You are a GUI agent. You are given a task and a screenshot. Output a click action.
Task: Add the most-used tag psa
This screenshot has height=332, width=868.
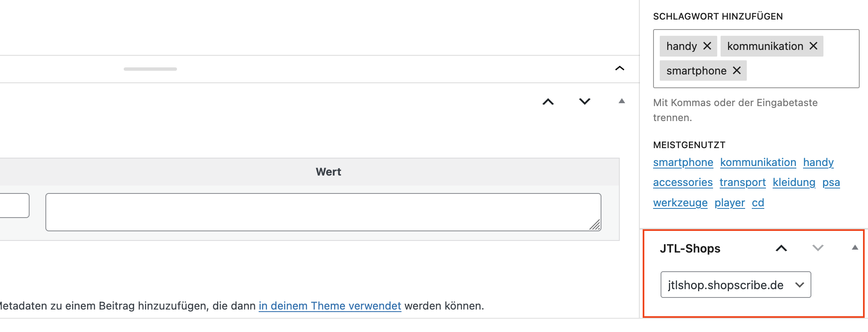831,183
